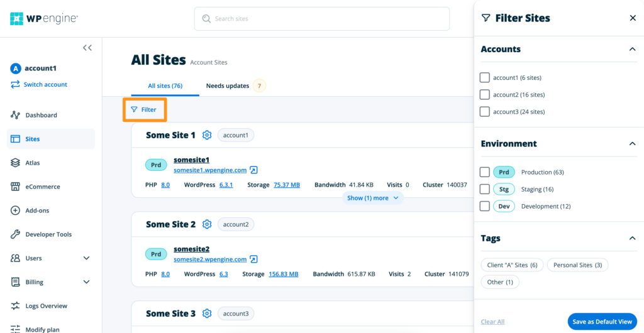Click the WP Engine logo
This screenshot has width=644, height=333.
(44, 19)
